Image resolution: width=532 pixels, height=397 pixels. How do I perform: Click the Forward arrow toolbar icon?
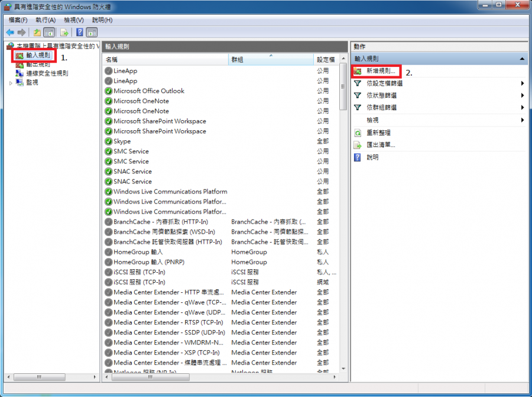pyautogui.click(x=22, y=32)
